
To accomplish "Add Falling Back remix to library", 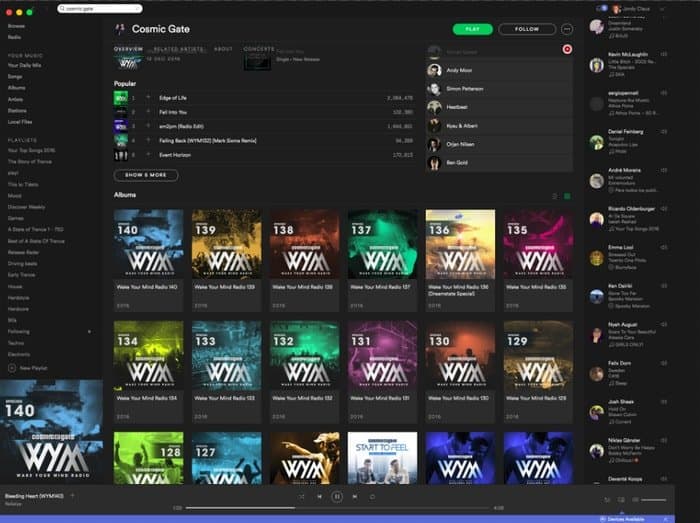I will (x=148, y=140).
